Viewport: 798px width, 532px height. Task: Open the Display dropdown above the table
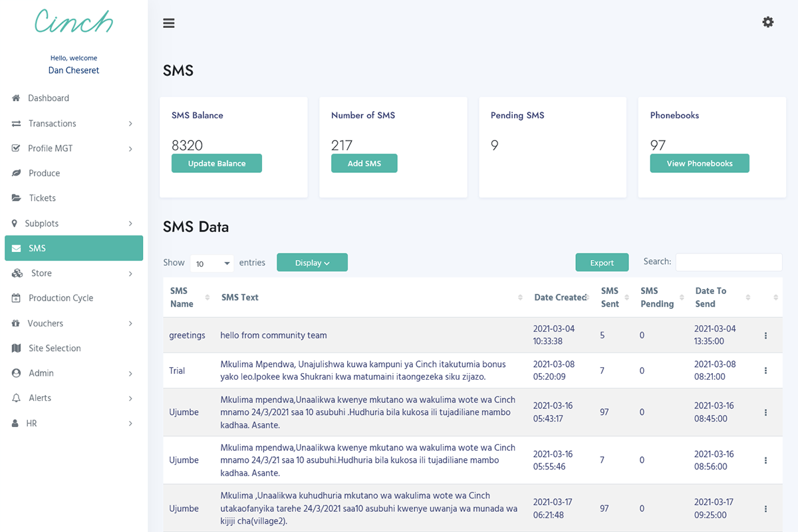pos(312,262)
